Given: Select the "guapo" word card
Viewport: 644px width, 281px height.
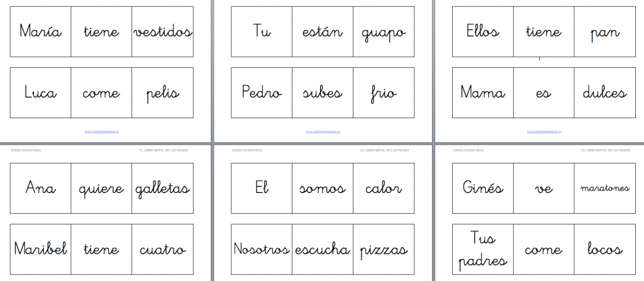Looking at the screenshot, I should tap(384, 32).
